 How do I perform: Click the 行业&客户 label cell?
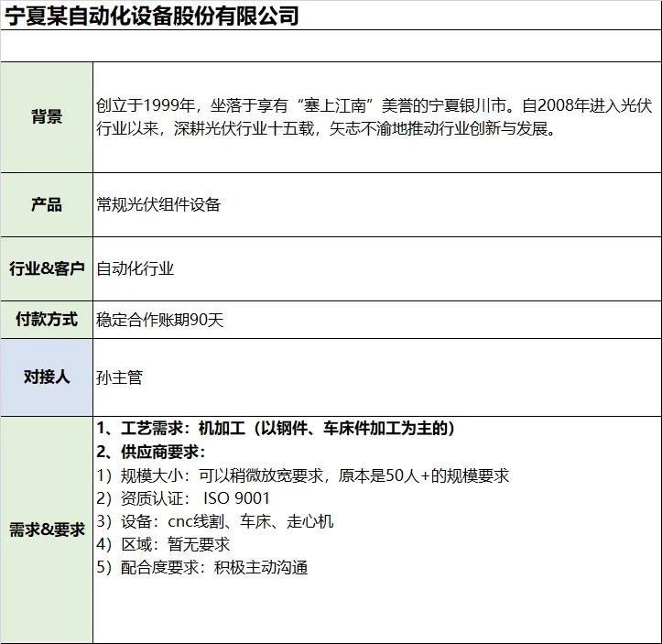point(47,268)
